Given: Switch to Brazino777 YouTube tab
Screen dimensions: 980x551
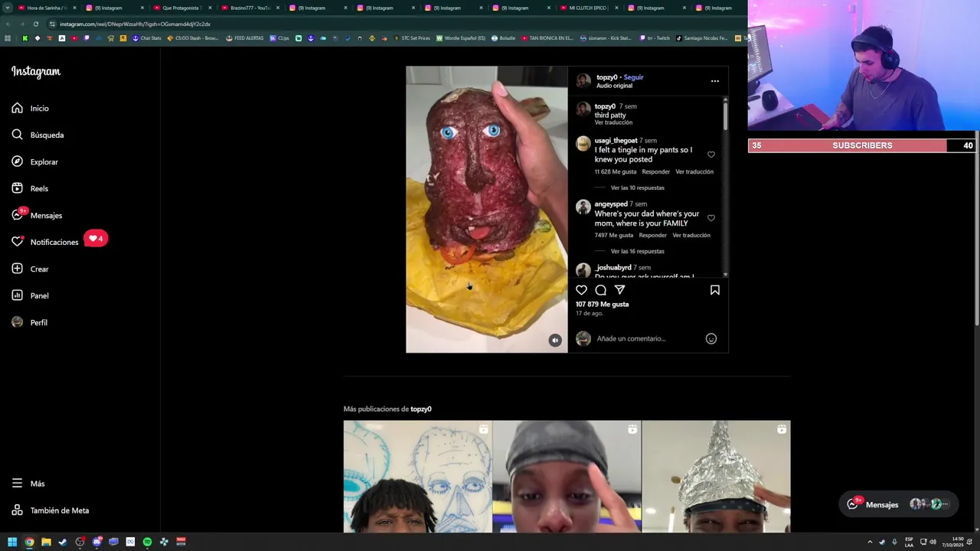Looking at the screenshot, I should (250, 8).
